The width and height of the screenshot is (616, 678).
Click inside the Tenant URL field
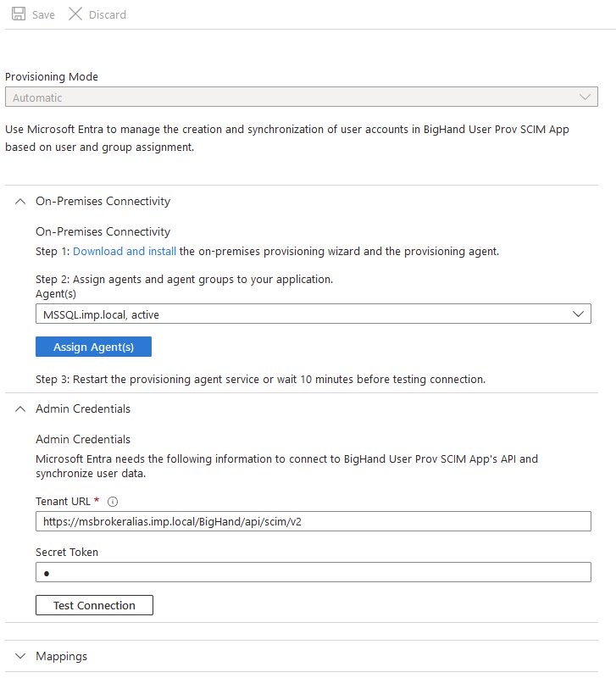314,520
